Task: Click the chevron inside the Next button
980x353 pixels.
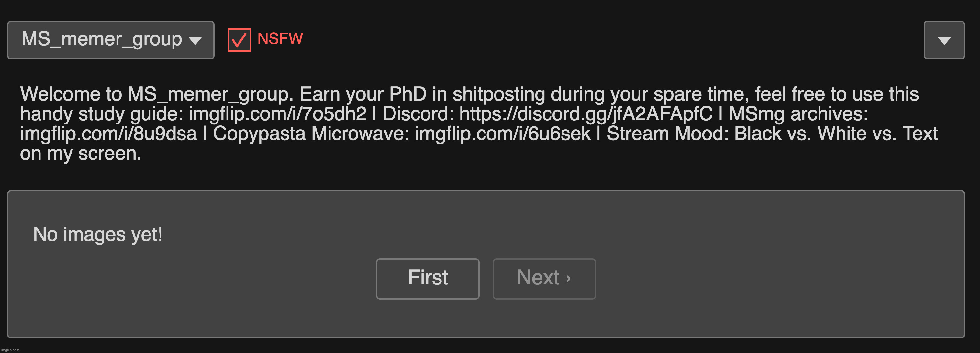Action: tap(568, 279)
